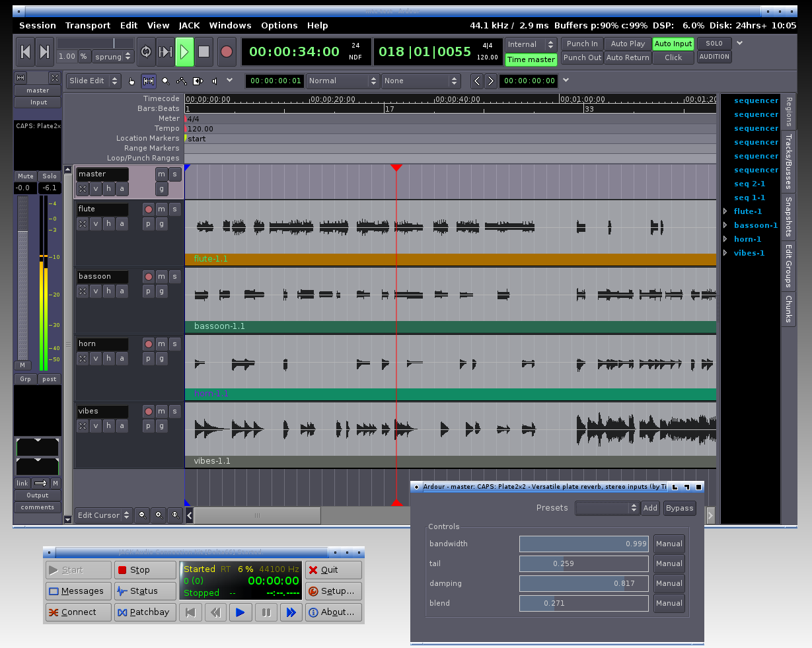Viewport: 812px width, 648px height.
Task: Click the red record button in transport
Action: (227, 52)
